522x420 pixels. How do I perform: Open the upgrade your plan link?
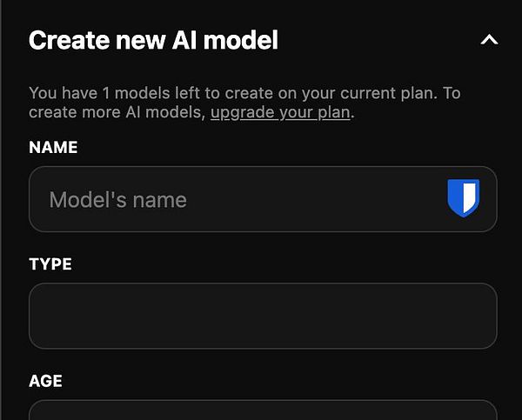click(x=280, y=112)
